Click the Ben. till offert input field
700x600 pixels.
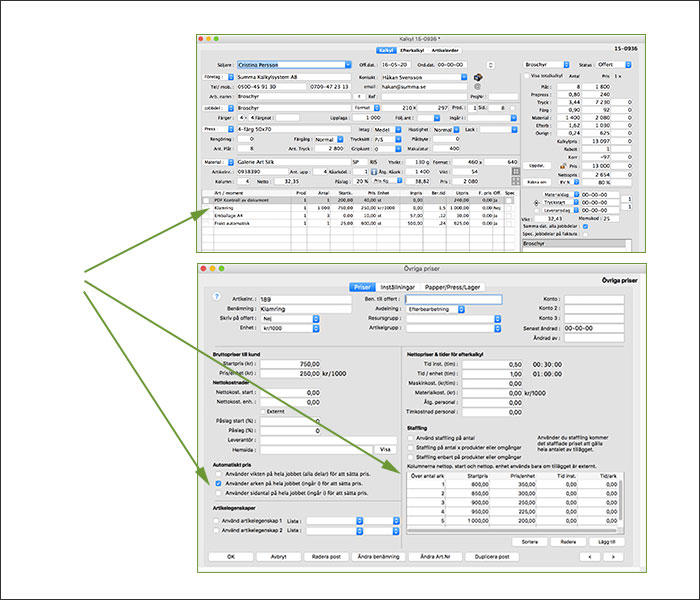point(453,299)
